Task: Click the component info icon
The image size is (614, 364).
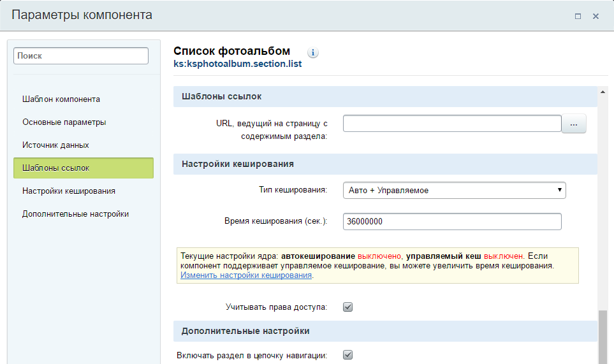Action: (x=312, y=52)
